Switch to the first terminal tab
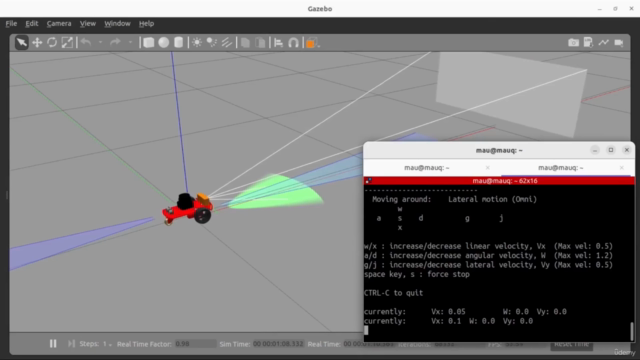This screenshot has height=360, width=640. 427,168
